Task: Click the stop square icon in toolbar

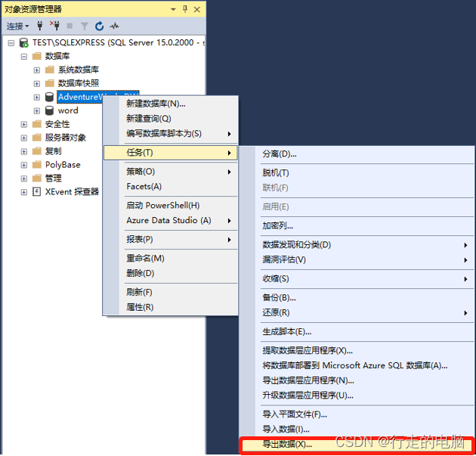Action: tap(70, 26)
